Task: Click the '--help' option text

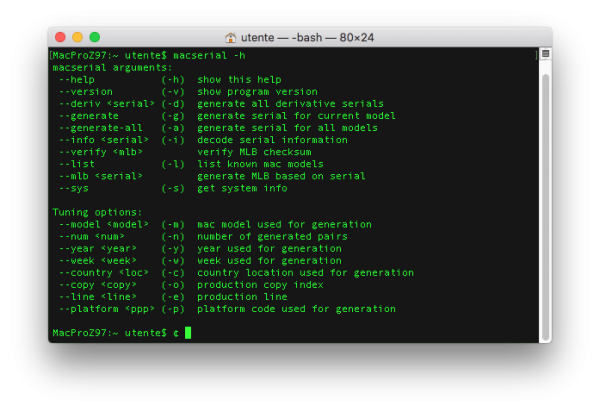Action: [x=77, y=80]
